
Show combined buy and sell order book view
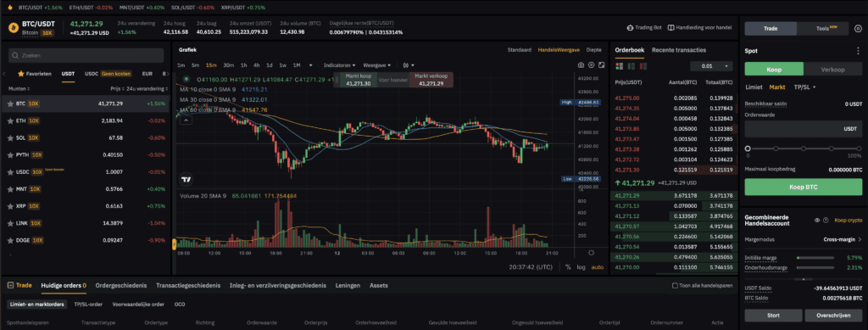point(619,66)
